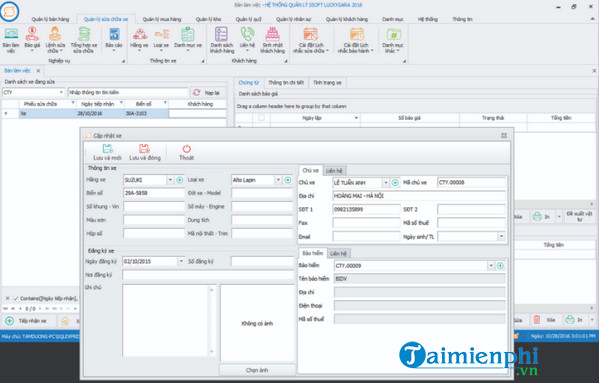Open Danh mục khác ribbon icon

pyautogui.click(x=393, y=40)
